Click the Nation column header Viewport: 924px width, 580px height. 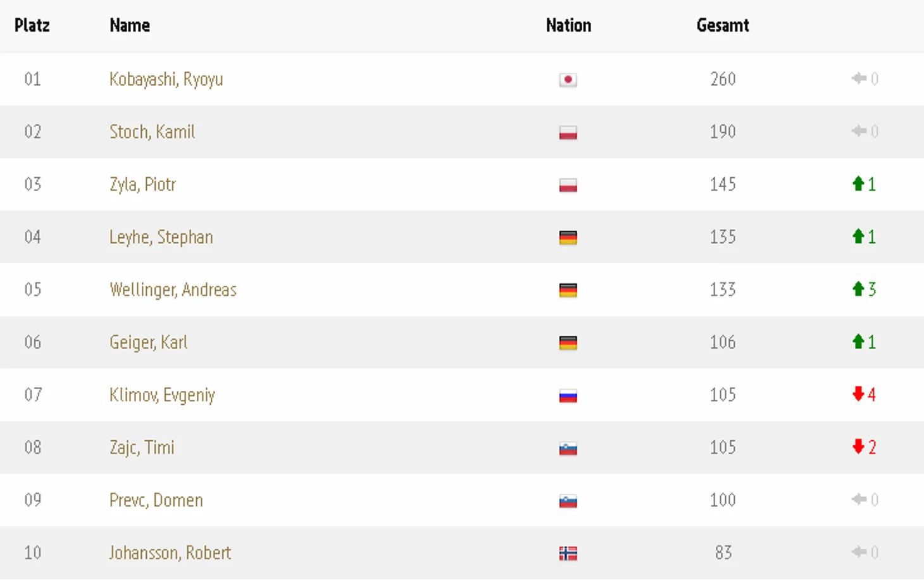point(568,25)
